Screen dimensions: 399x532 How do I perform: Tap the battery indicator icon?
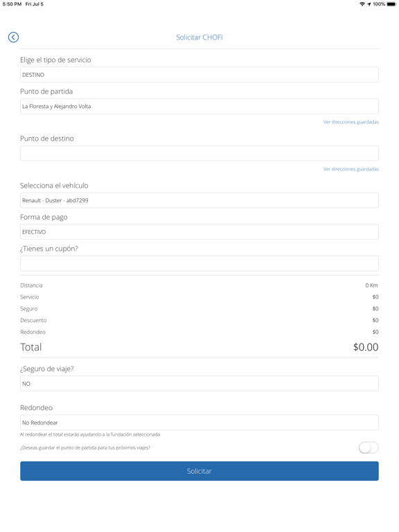click(x=391, y=4)
